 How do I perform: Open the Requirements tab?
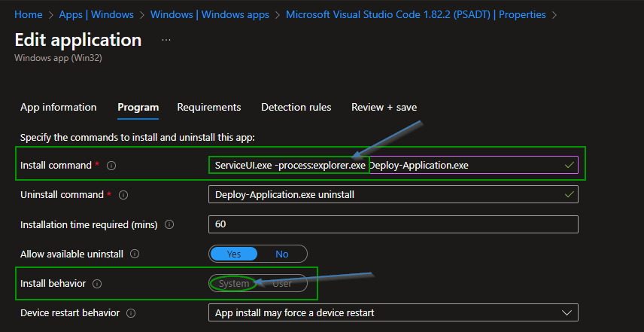[x=208, y=107]
